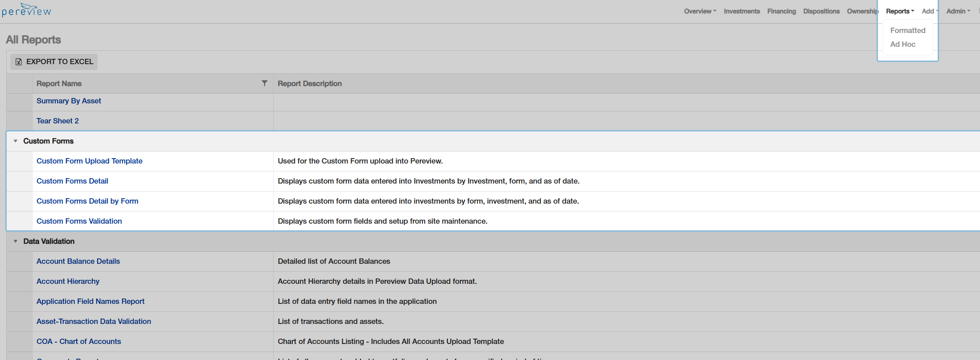Select Formatted from Reports menu
The width and height of the screenshot is (980, 360).
(x=907, y=30)
